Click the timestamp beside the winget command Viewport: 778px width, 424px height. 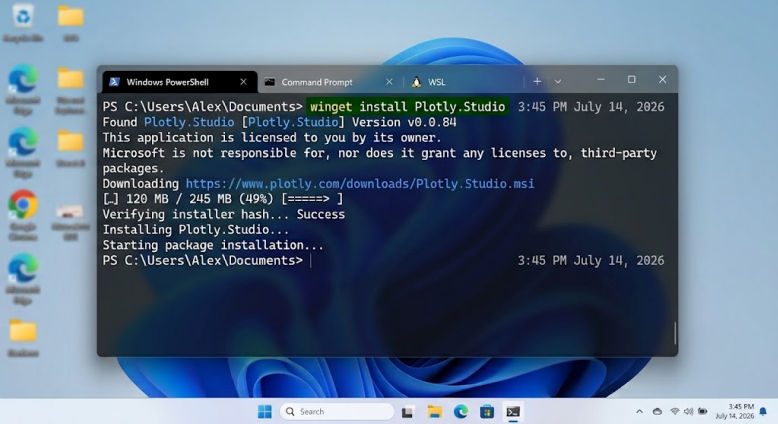(591, 107)
